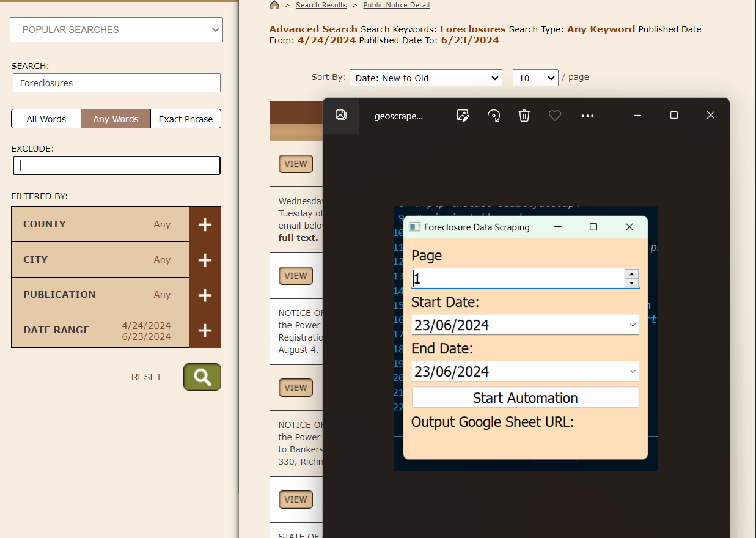Click the Photos gallery icon at top-left
This screenshot has width=756, height=538.
point(341,116)
